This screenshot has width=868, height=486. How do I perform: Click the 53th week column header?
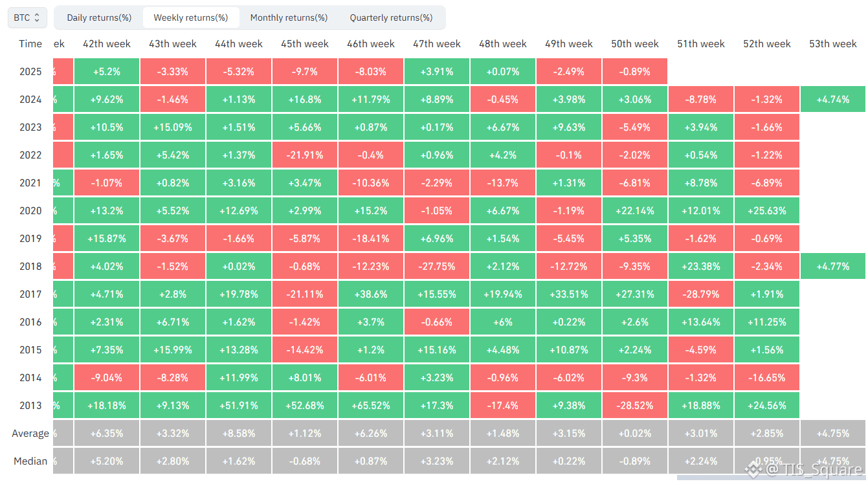point(832,44)
